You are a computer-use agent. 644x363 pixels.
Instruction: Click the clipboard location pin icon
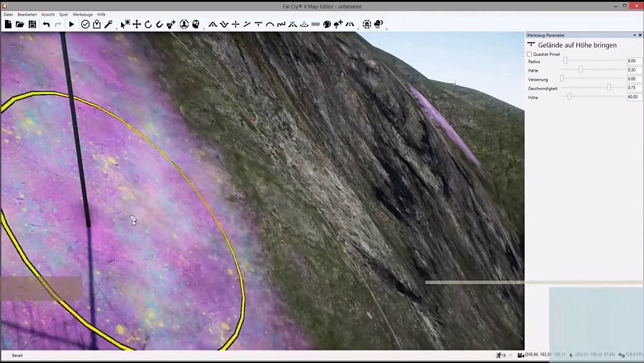[97, 24]
